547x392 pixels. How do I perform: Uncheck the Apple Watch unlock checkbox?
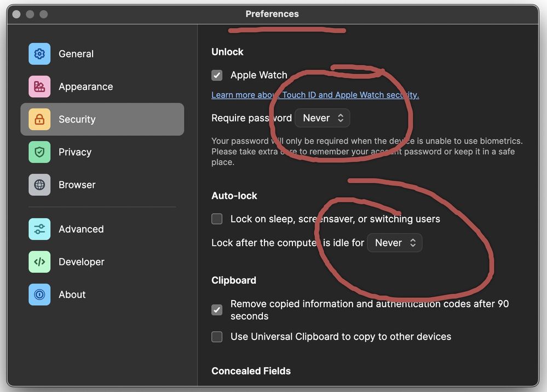(217, 75)
